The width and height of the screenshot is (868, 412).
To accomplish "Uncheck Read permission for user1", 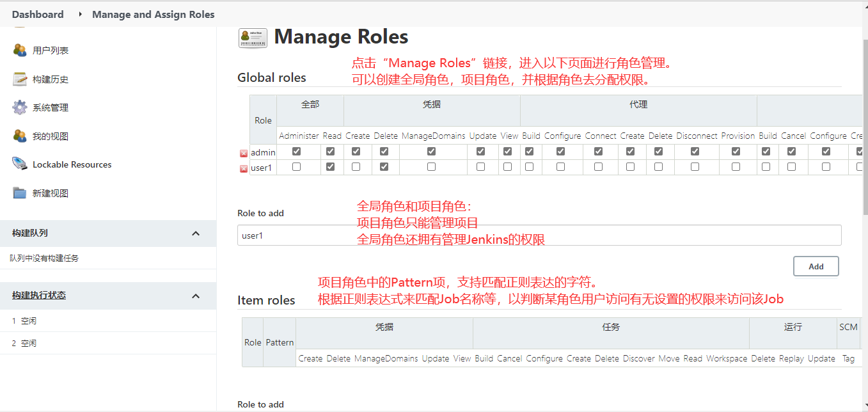I will (x=330, y=166).
